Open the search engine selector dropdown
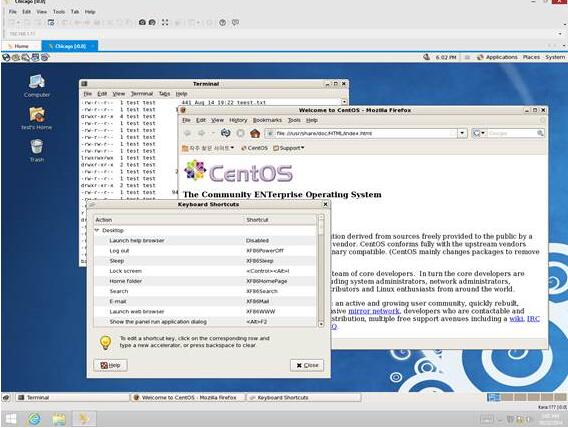This screenshot has width=568, height=428. coord(479,133)
